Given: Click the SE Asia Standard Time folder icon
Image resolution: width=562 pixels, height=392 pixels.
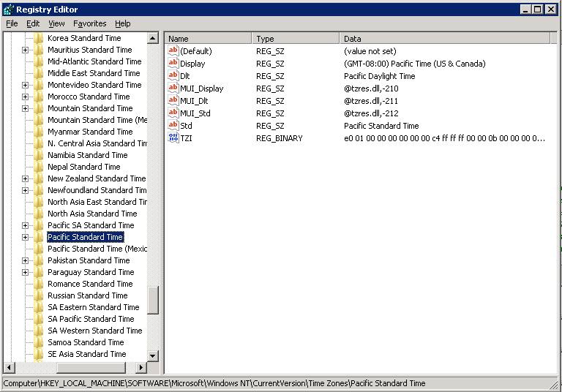Looking at the screenshot, I should click(38, 354).
